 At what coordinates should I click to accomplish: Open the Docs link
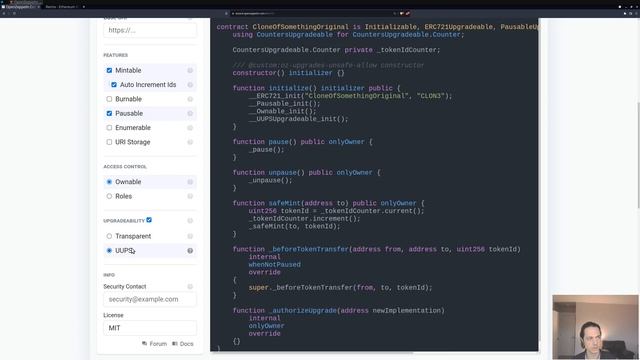(183, 344)
